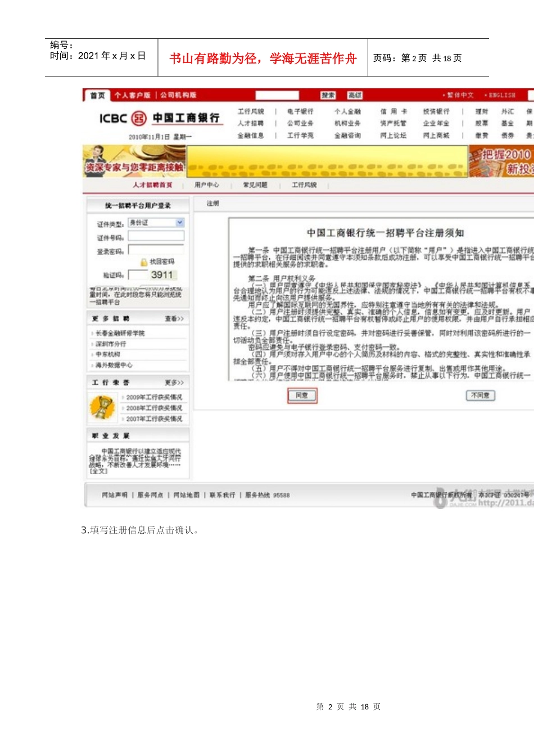Go to 人才招聘首页 in sub navigation

pyautogui.click(x=152, y=185)
